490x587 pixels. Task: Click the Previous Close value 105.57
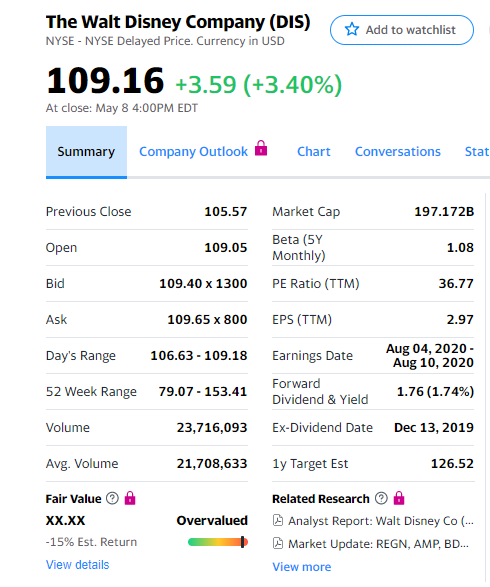(226, 212)
